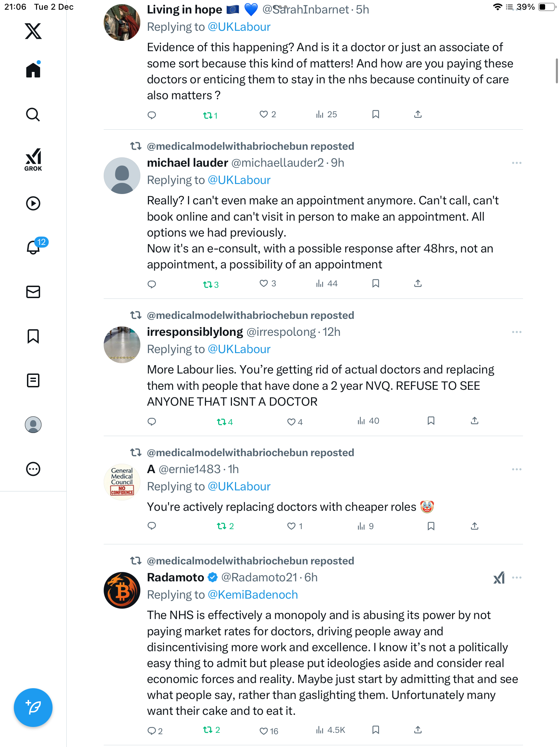Tap the compose new post button
Screen dimensions: 560x747
tap(33, 708)
